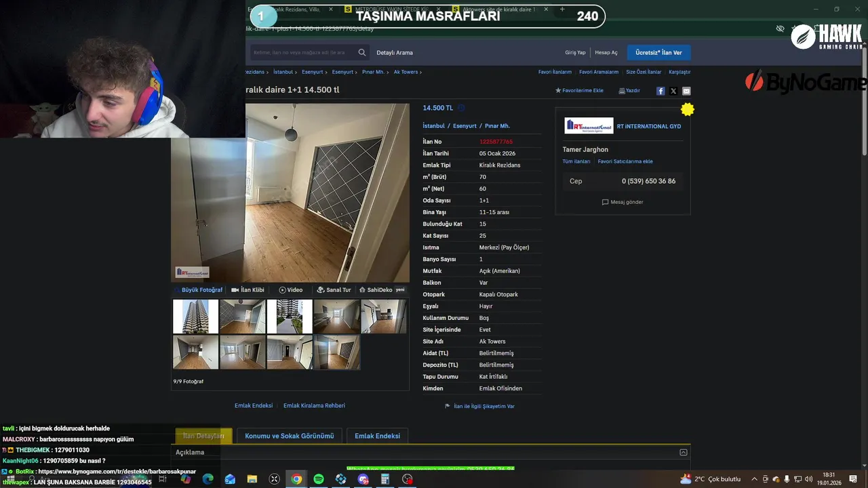This screenshot has width=868, height=488.
Task: Click the Hesap Aç link
Action: coord(606,52)
